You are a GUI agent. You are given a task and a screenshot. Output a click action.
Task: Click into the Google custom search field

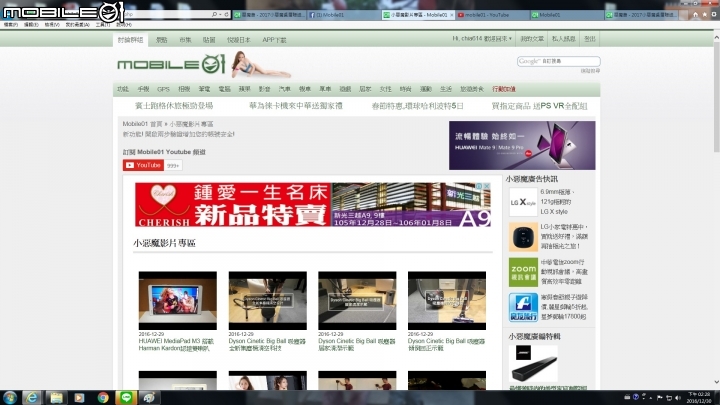(559, 61)
